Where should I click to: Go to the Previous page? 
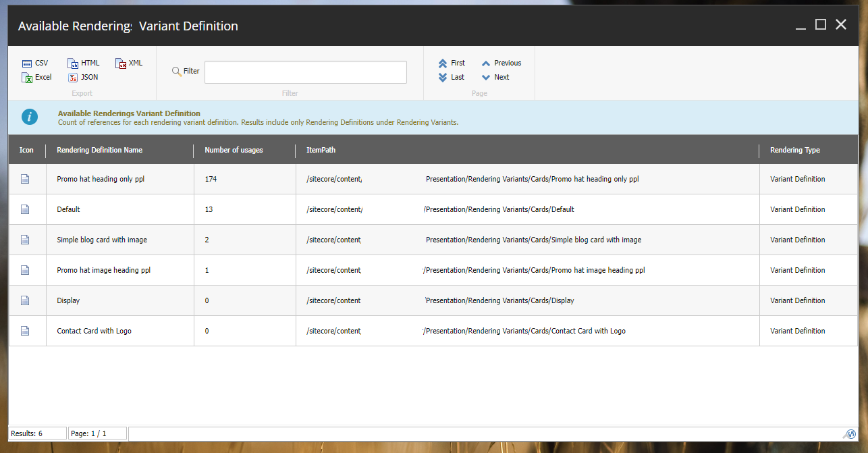point(501,63)
